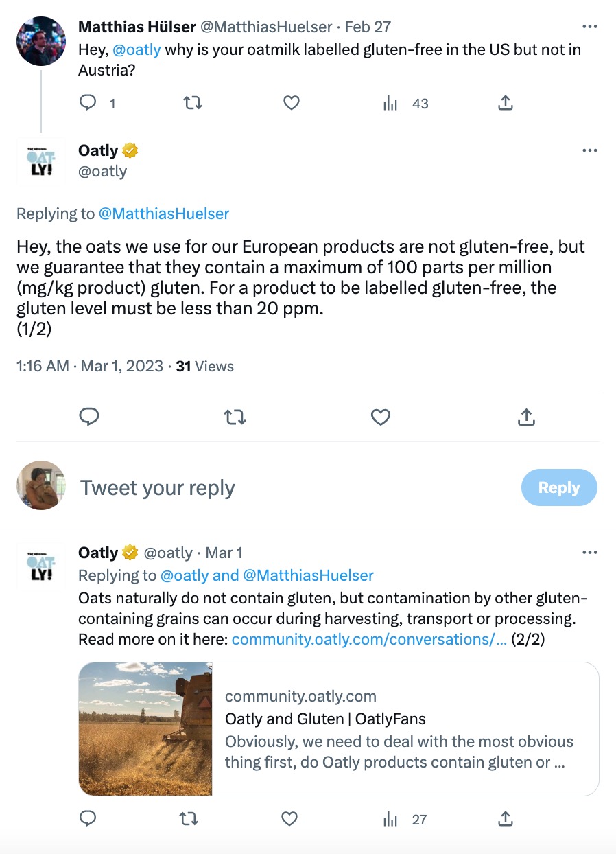View analytics for Matthias Hülser's tweet
This screenshot has width=616, height=854.
pyautogui.click(x=391, y=104)
